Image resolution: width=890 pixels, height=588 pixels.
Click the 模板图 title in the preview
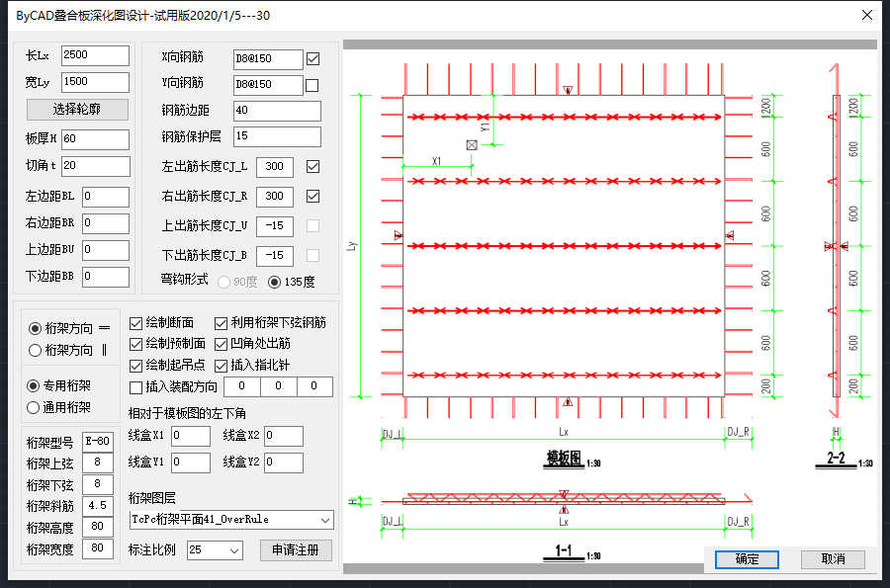click(565, 459)
